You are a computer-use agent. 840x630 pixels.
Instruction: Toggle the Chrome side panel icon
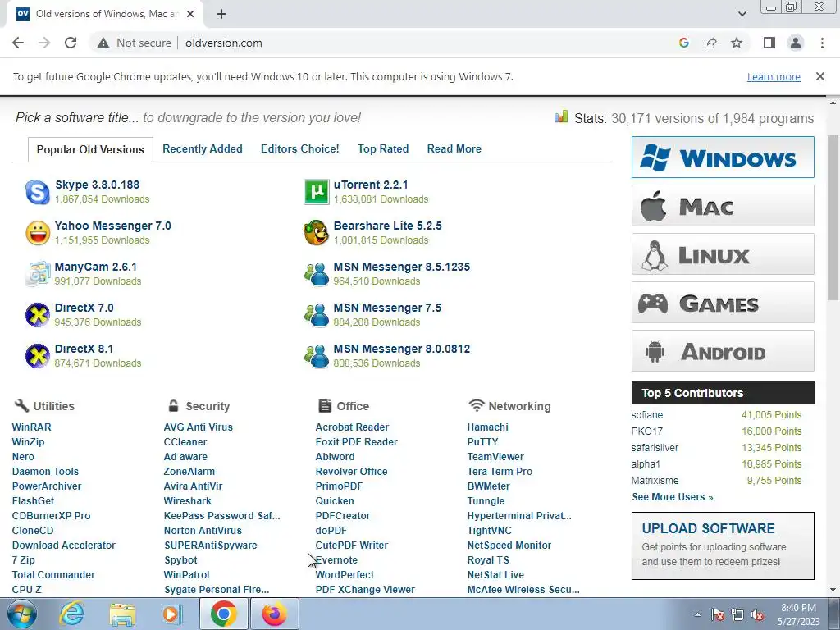[x=769, y=43]
